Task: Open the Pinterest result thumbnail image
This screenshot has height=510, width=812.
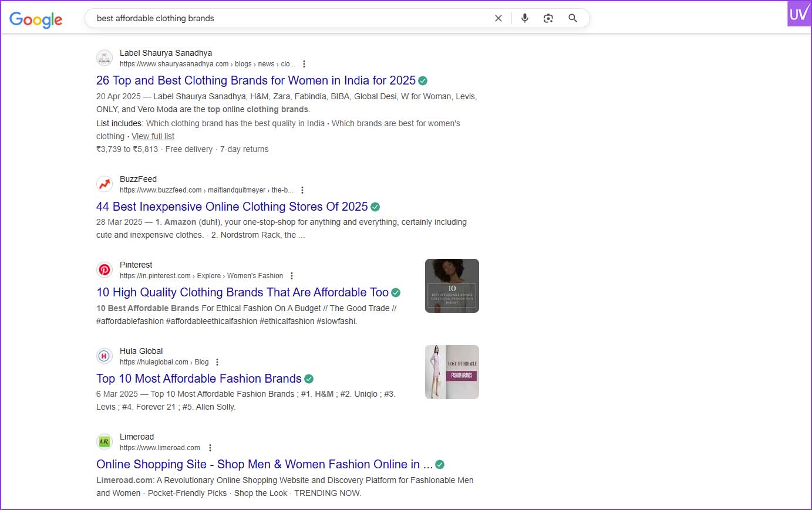Action: click(x=452, y=286)
